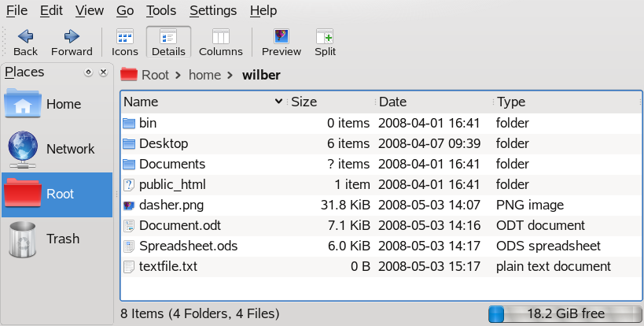This screenshot has height=326, width=644.
Task: Navigate to home in breadcrumb path
Action: 204,75
